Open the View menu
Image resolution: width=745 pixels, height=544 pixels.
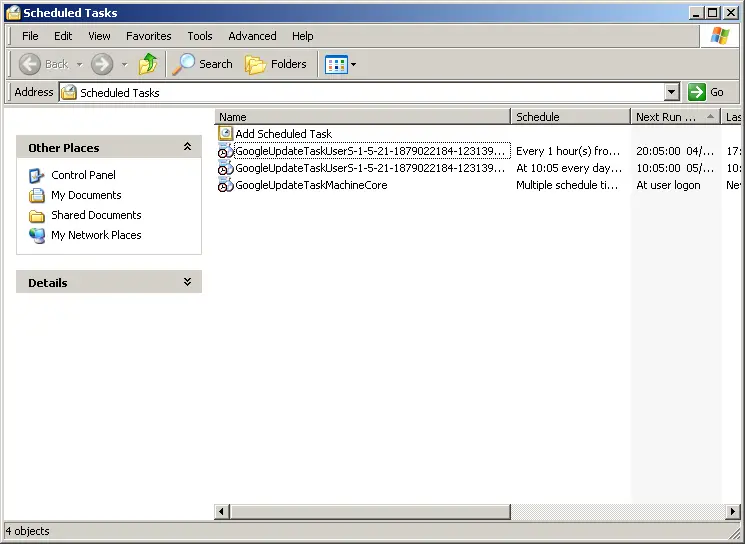99,36
